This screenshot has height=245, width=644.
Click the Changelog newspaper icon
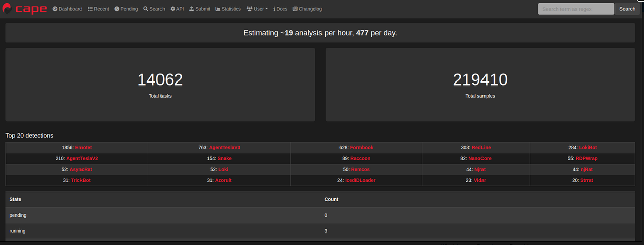295,9
